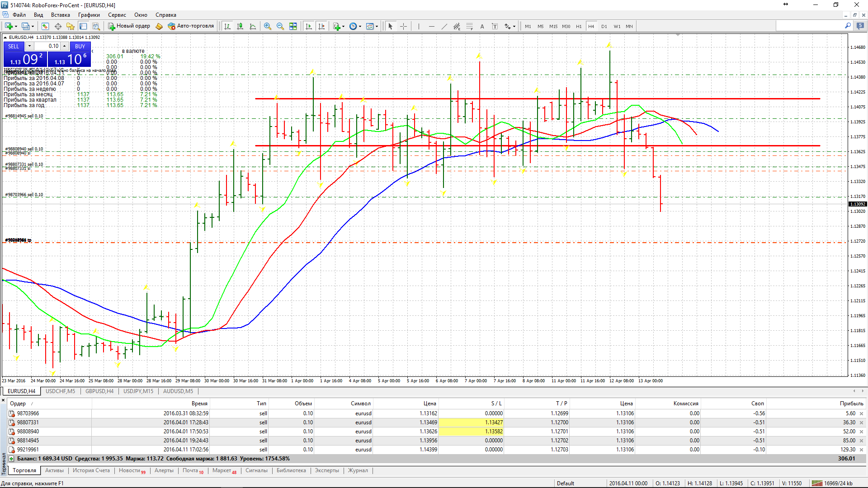The height and width of the screenshot is (488, 868).
Task: Close order 99219961 with its X
Action: click(861, 450)
